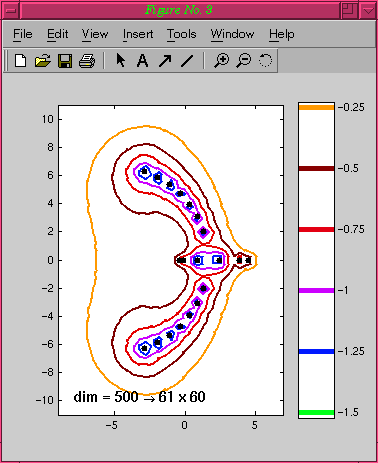This screenshot has height=463, width=378.
Task: Click the orange -0.25 colorbar line
Action: click(316, 107)
